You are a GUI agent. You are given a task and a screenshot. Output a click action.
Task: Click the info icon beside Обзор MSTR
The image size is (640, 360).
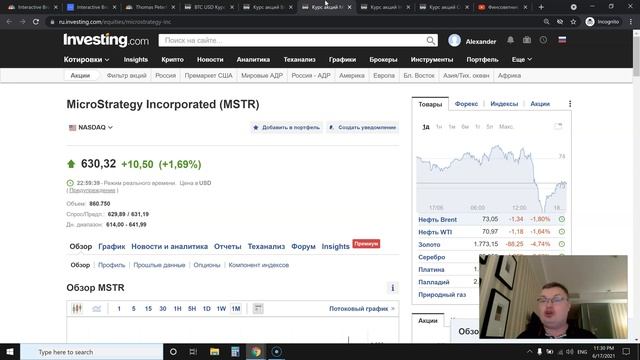point(393,288)
